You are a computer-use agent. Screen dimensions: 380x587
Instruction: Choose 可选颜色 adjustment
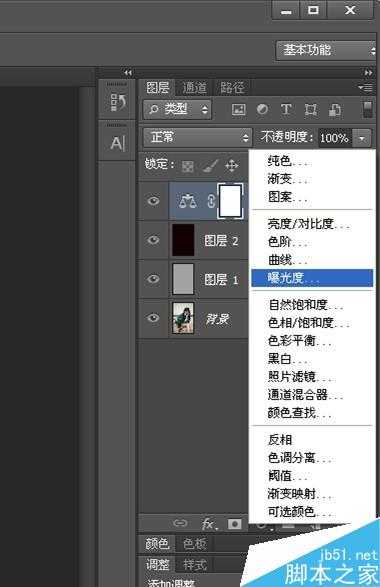(x=311, y=511)
